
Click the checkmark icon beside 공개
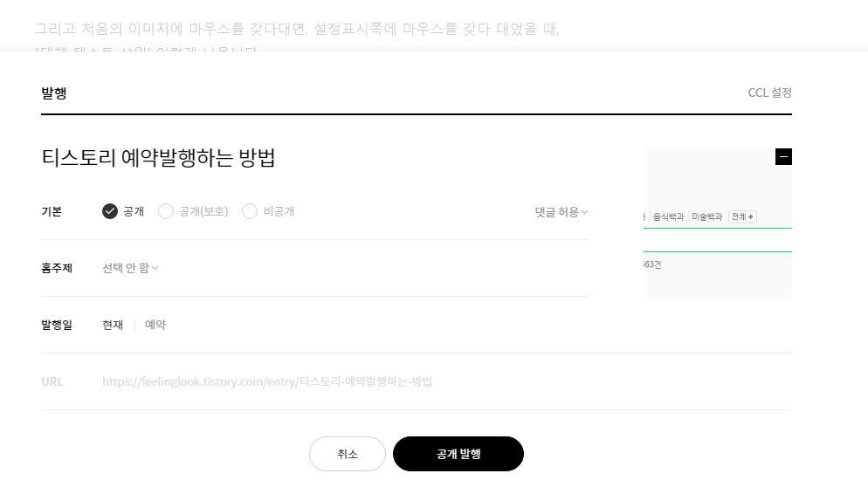coord(110,211)
